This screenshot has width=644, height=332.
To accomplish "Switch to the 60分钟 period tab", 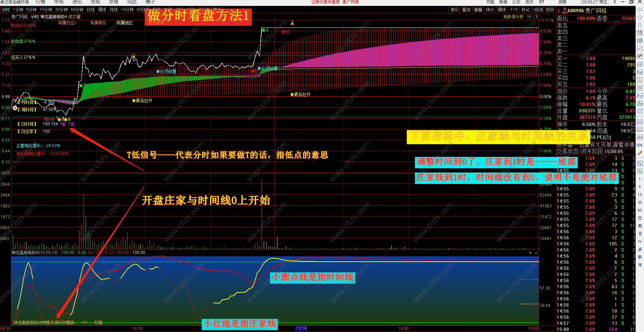I will [77, 10].
